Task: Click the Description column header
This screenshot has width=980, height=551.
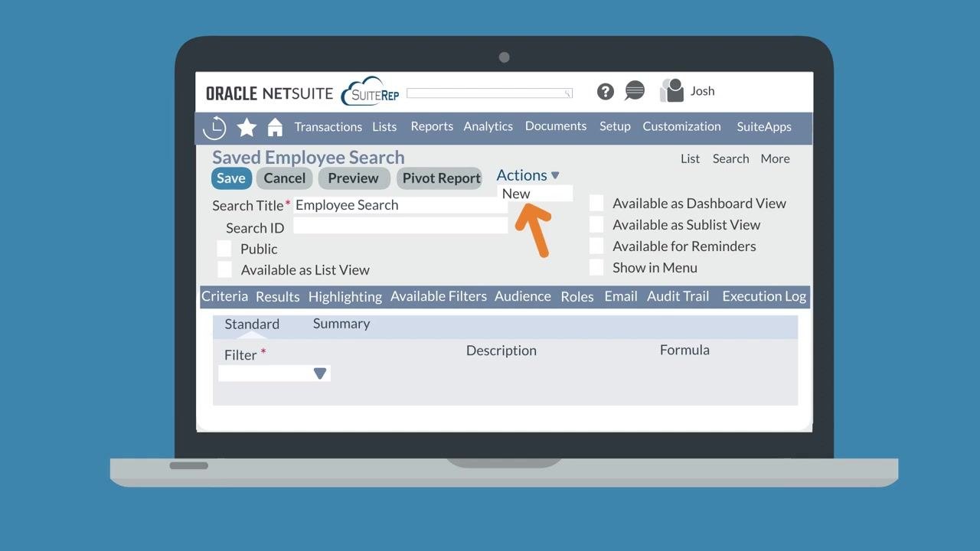Action: coord(501,350)
